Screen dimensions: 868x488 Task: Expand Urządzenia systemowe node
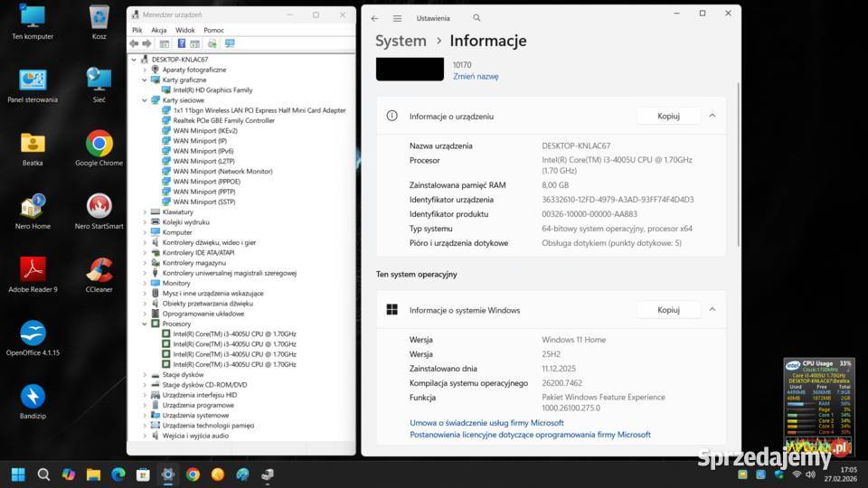[x=145, y=415]
